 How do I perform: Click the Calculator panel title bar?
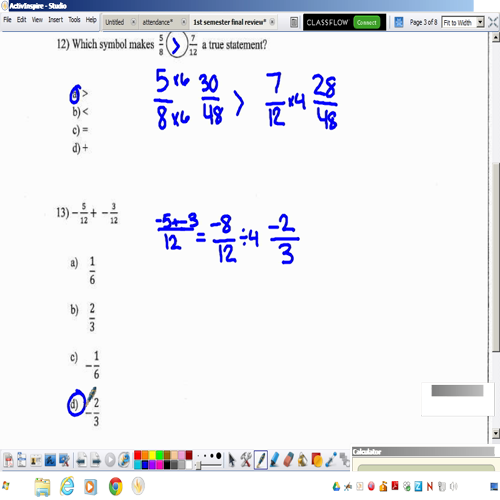[x=423, y=452]
